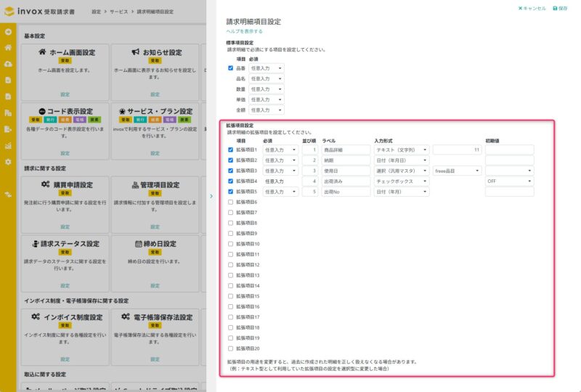This screenshot has width=581, height=392.
Task: Click the 設定 breadcrumb item
Action: click(x=97, y=12)
